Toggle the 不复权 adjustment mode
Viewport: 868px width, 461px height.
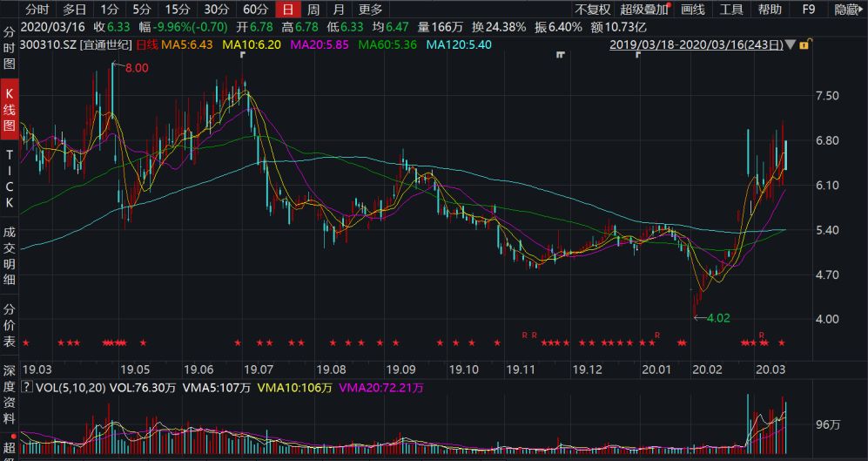coord(592,10)
